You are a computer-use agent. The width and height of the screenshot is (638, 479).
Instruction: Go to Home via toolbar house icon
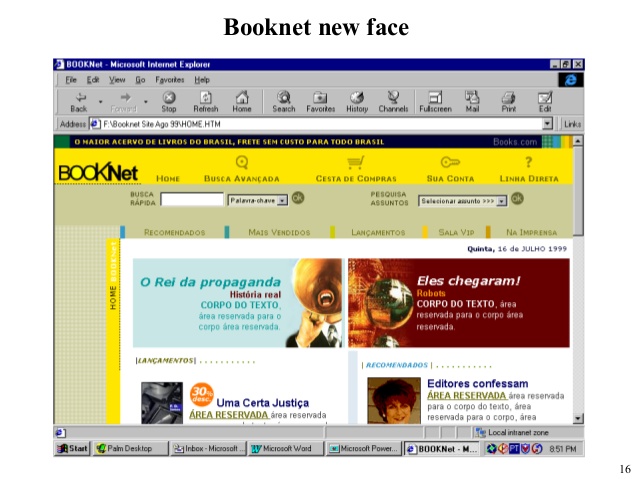coord(242,97)
